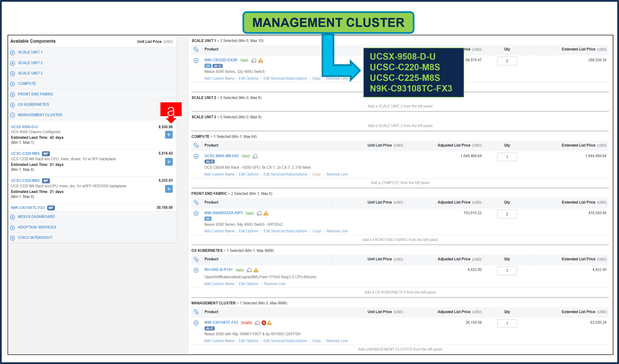Expand the CISCO INTERSIGHT section
Screen dimensions: 619x364
[13, 238]
